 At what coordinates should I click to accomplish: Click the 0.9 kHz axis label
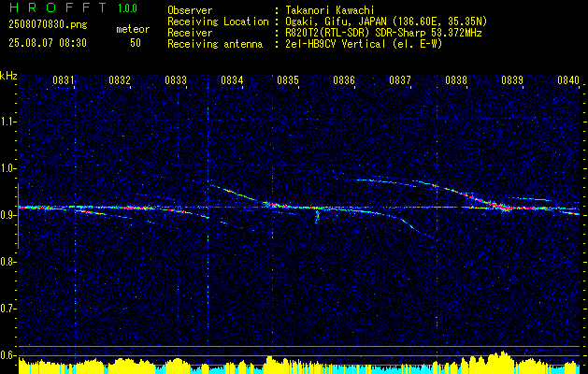click(7, 215)
